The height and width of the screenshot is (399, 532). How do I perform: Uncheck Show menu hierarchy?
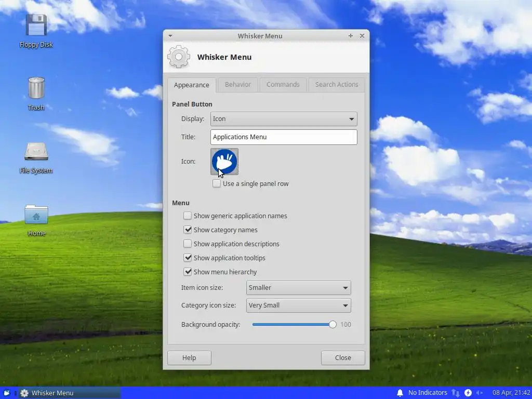coord(187,272)
